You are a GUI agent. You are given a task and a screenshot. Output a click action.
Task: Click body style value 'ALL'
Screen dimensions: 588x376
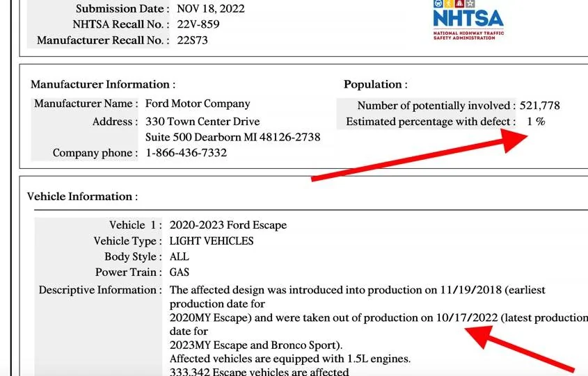180,256
